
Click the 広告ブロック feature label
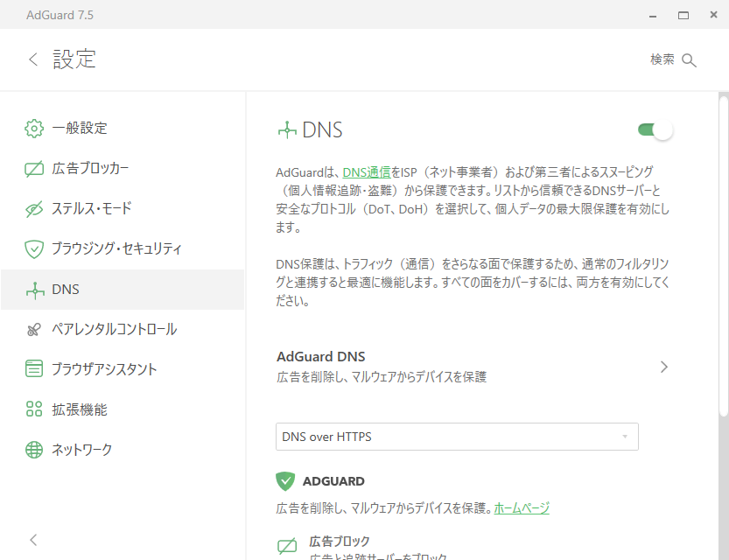(x=340, y=542)
